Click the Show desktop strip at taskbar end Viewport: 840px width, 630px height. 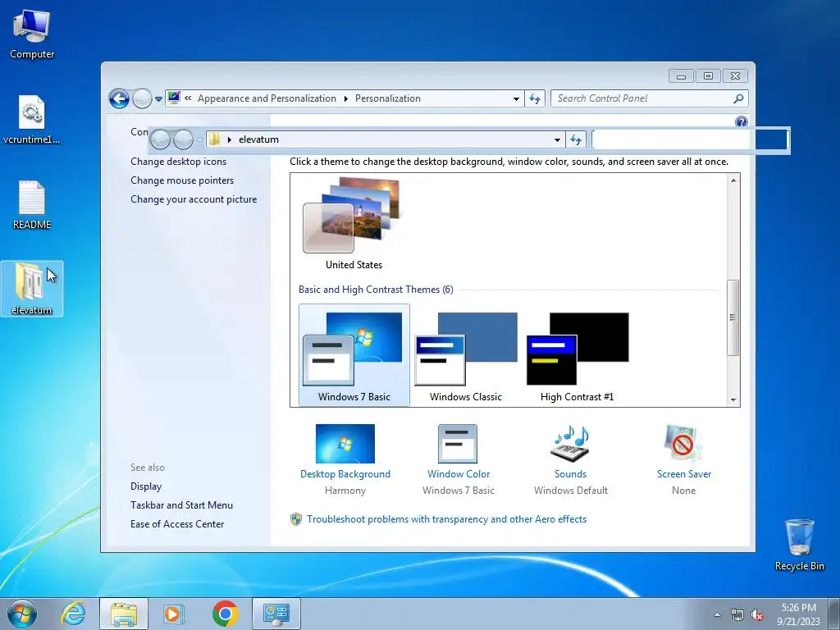click(x=834, y=614)
